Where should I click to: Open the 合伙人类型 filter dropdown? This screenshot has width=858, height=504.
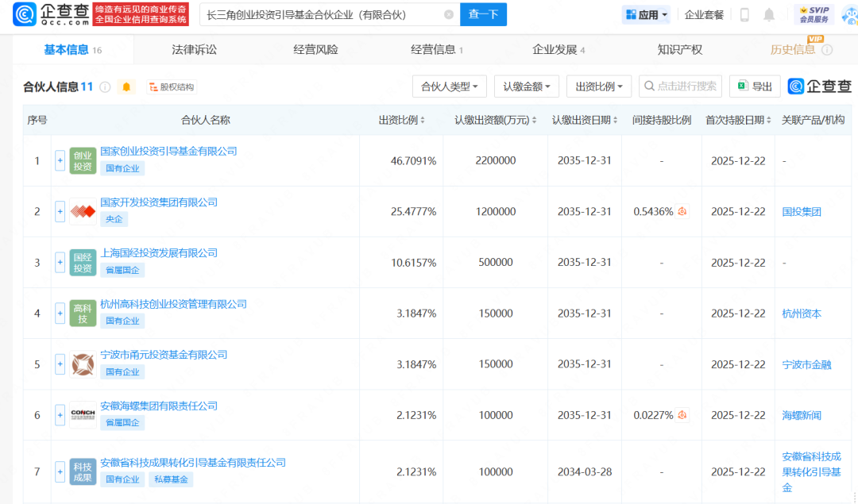click(450, 87)
